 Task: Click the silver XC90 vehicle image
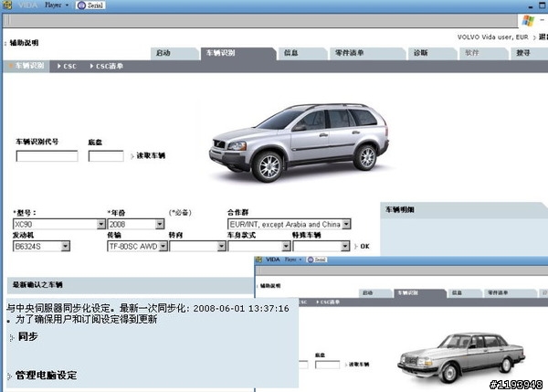(x=300, y=143)
